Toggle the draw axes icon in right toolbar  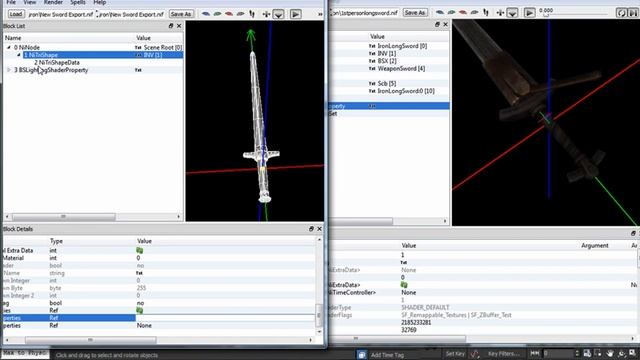point(500,13)
